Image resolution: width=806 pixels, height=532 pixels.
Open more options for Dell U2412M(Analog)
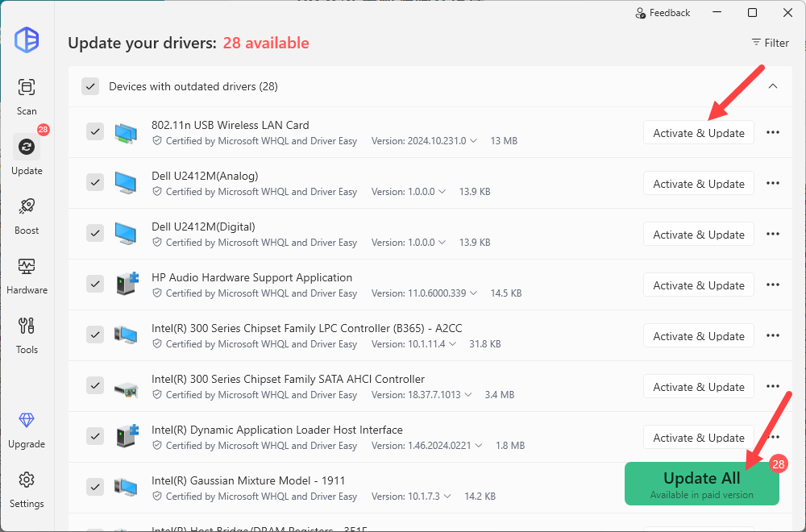tap(773, 184)
